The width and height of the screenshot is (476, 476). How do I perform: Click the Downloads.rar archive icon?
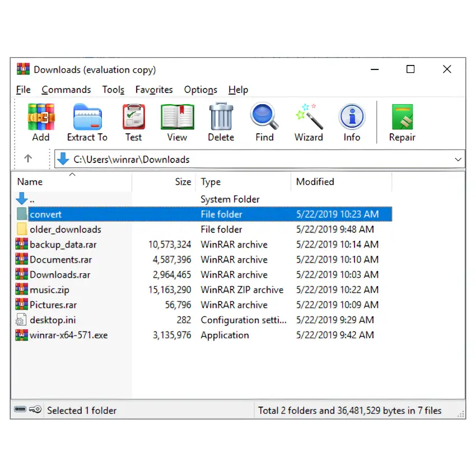[x=21, y=274]
